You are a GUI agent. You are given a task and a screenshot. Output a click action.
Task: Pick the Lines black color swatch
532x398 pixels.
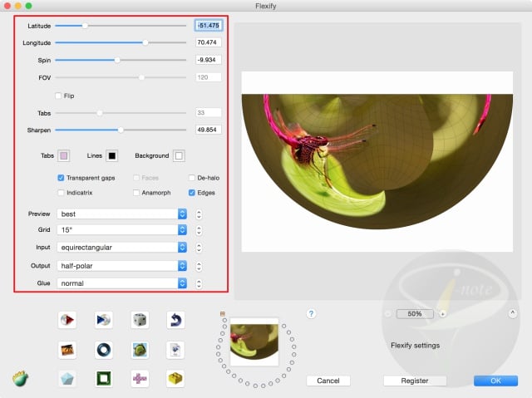point(111,155)
